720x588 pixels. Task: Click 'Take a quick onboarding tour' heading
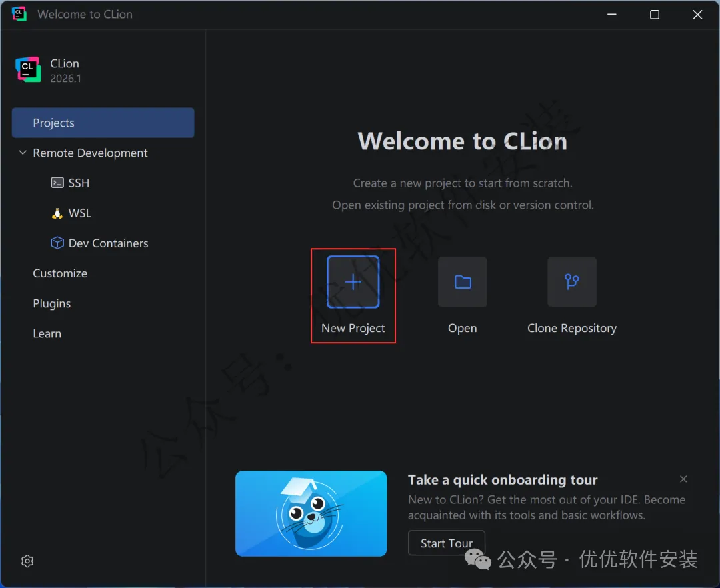(503, 480)
